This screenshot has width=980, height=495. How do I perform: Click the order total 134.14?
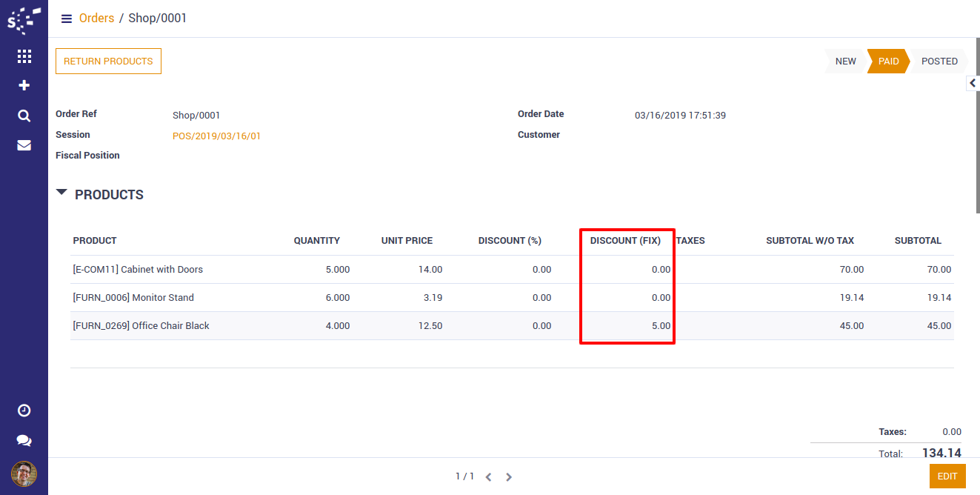pos(941,453)
